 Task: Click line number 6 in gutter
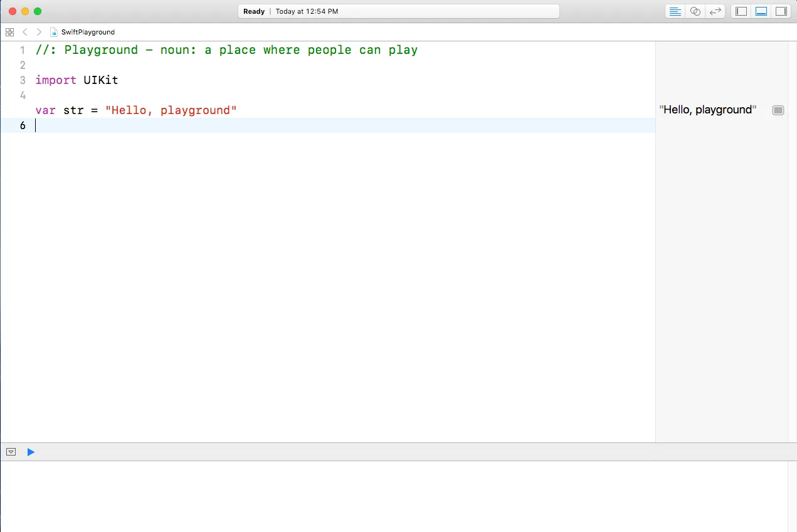point(23,125)
